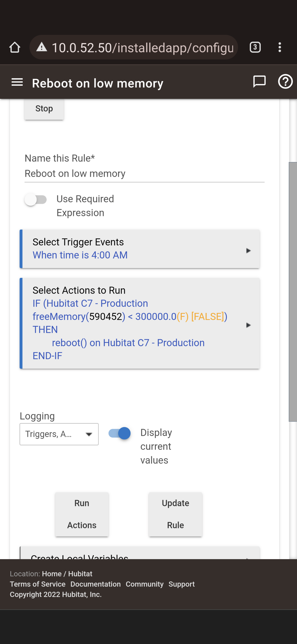Open the help question mark icon
The width and height of the screenshot is (297, 644).
[x=285, y=82]
